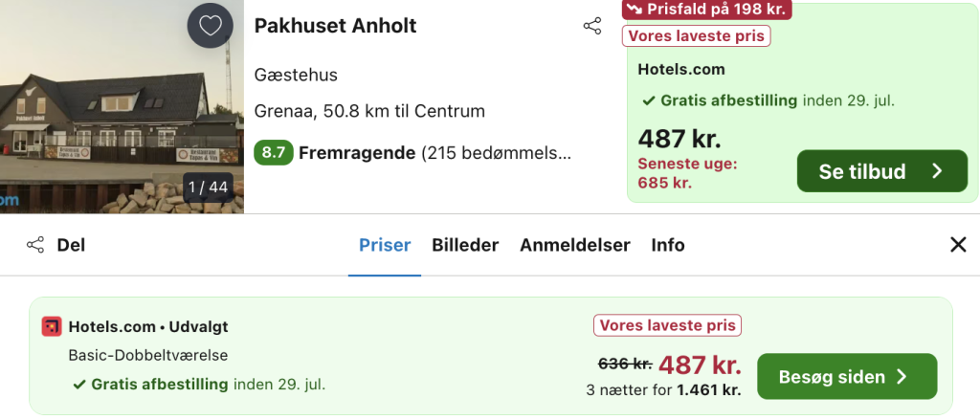Open the Pakhuset Anholt hotel title
The width and height of the screenshot is (980, 420).
click(x=335, y=26)
